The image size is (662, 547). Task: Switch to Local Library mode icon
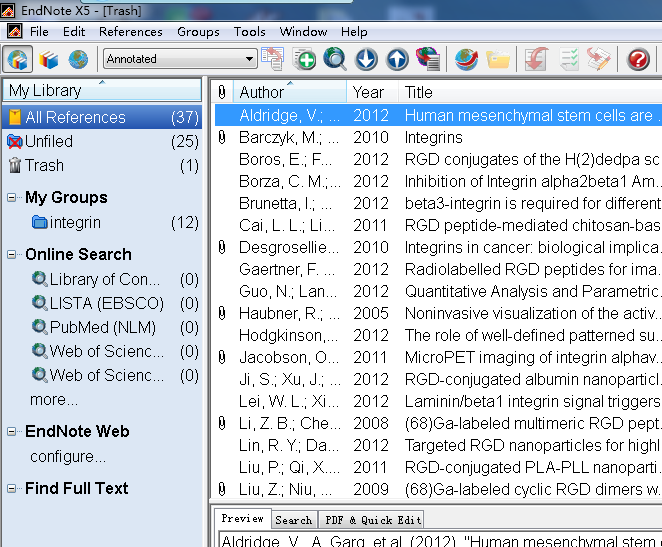[x=49, y=59]
